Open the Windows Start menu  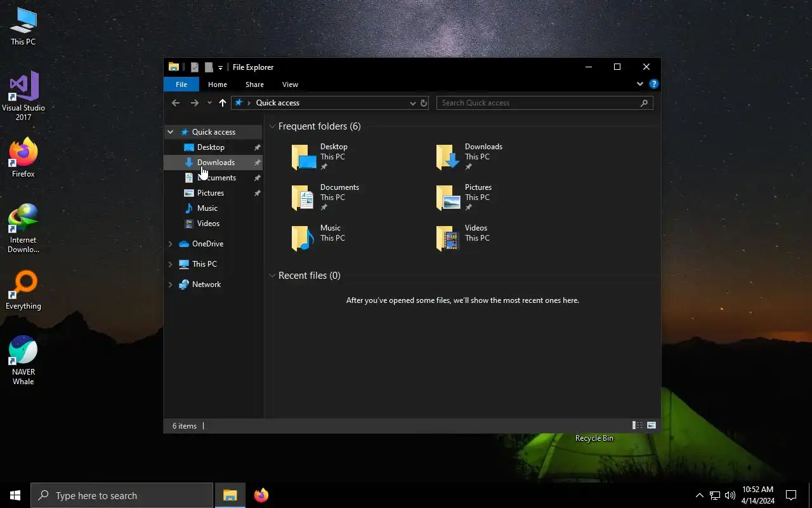15,495
